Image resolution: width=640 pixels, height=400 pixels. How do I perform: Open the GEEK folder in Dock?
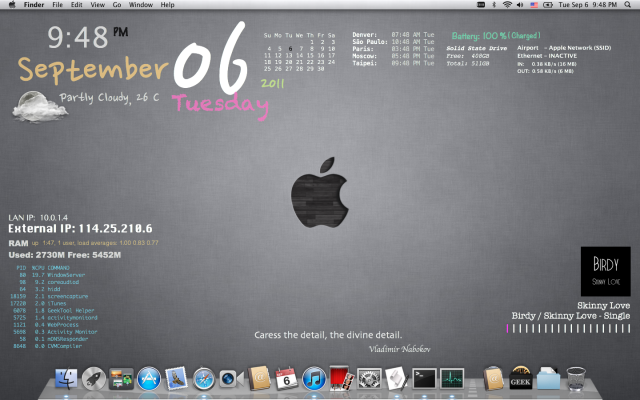coord(520,378)
